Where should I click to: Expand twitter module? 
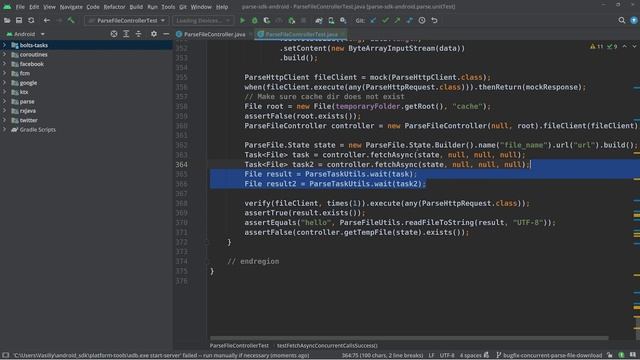click(4, 120)
